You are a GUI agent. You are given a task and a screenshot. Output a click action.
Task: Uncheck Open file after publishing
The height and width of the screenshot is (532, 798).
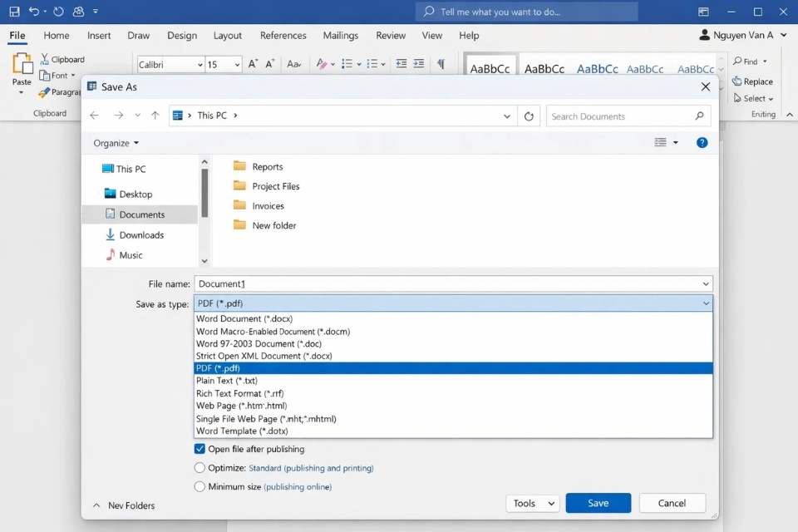[199, 449]
